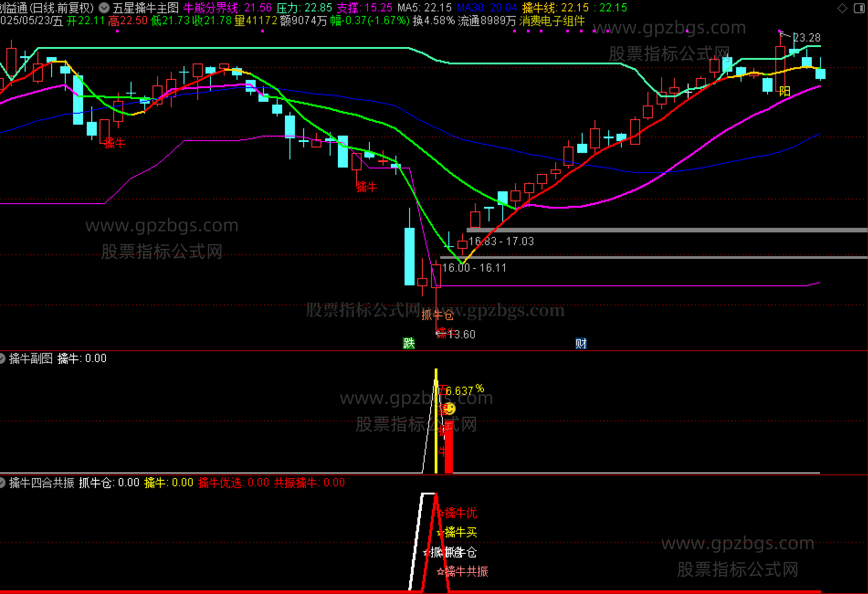Click the yellow smiley face icon

[x=449, y=409]
